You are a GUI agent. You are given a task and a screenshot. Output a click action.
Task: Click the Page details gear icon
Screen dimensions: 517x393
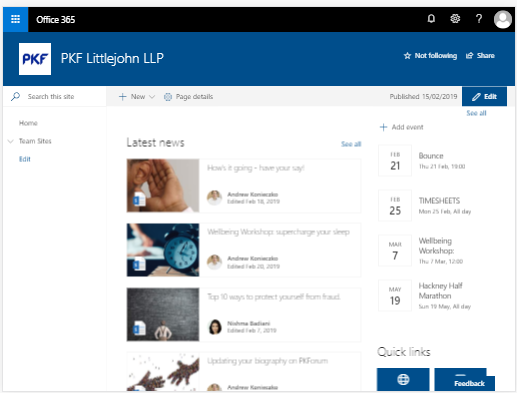click(168, 97)
